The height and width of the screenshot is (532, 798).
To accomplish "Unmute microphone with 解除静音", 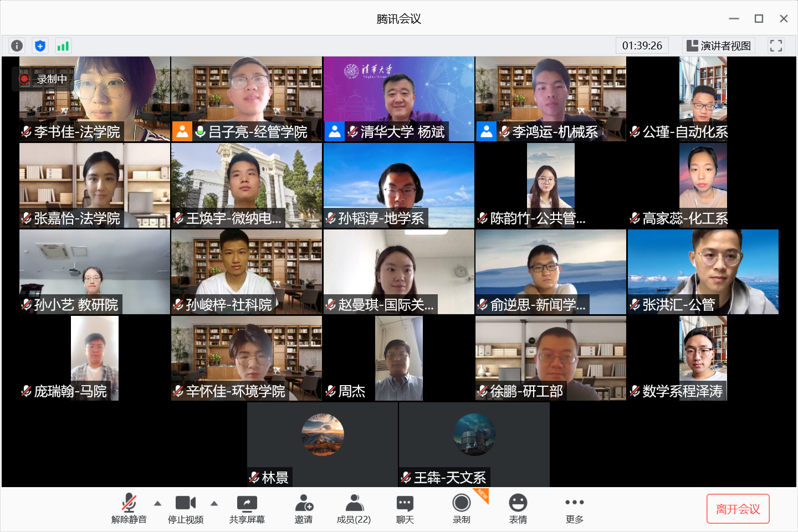I will (129, 509).
